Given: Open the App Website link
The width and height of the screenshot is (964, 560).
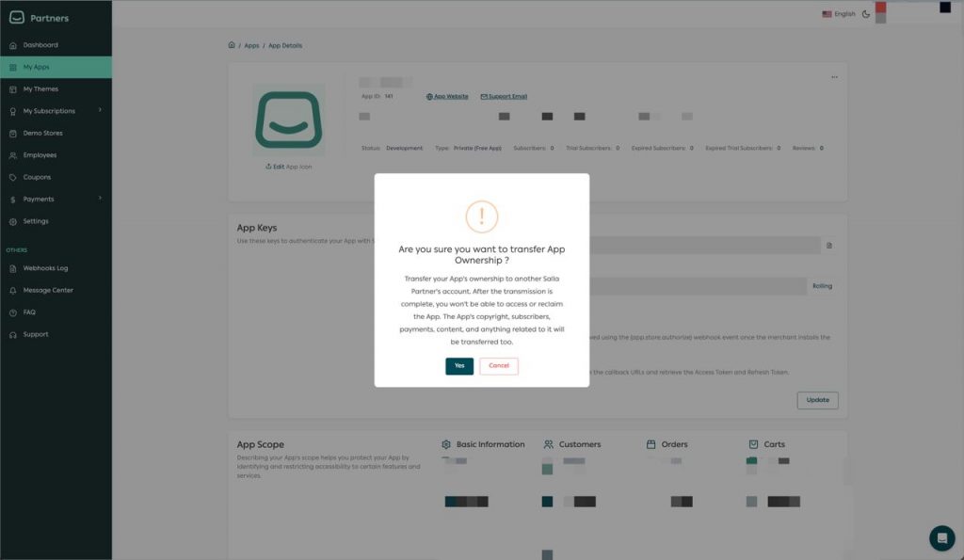Looking at the screenshot, I should click(x=446, y=95).
